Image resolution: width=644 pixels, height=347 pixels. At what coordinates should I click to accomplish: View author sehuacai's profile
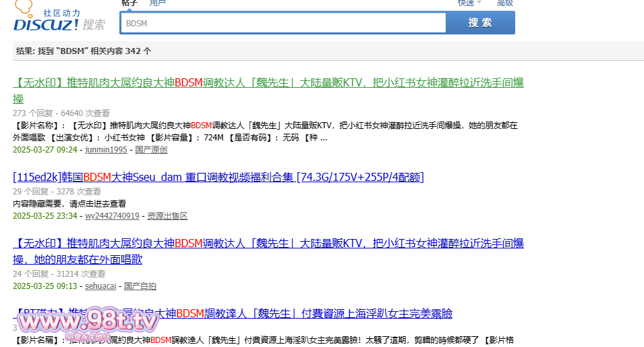tap(101, 286)
